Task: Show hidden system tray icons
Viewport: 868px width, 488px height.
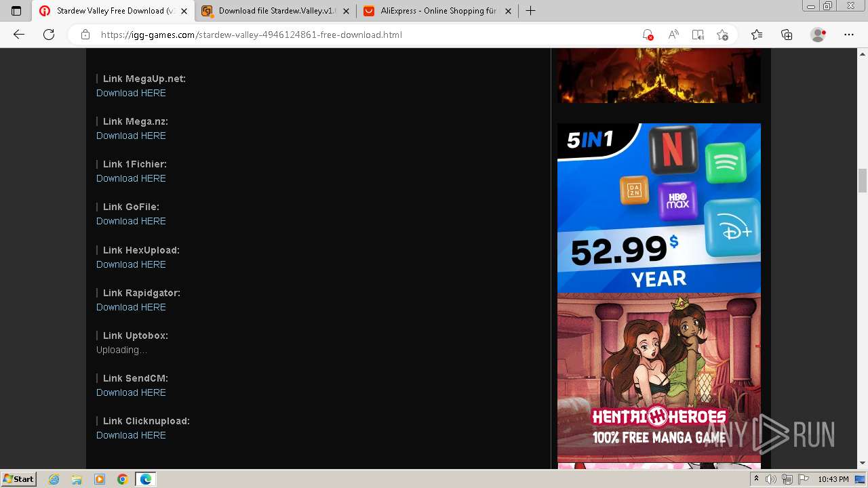Action: pos(758,479)
